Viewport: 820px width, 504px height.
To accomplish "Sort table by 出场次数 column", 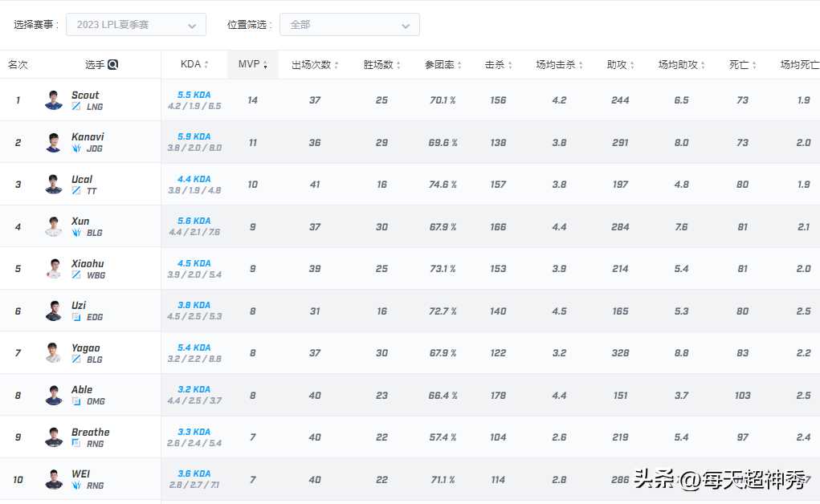I will pyautogui.click(x=315, y=65).
